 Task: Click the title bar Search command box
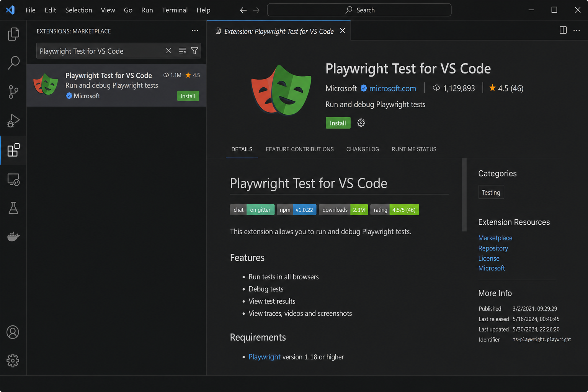(x=359, y=10)
